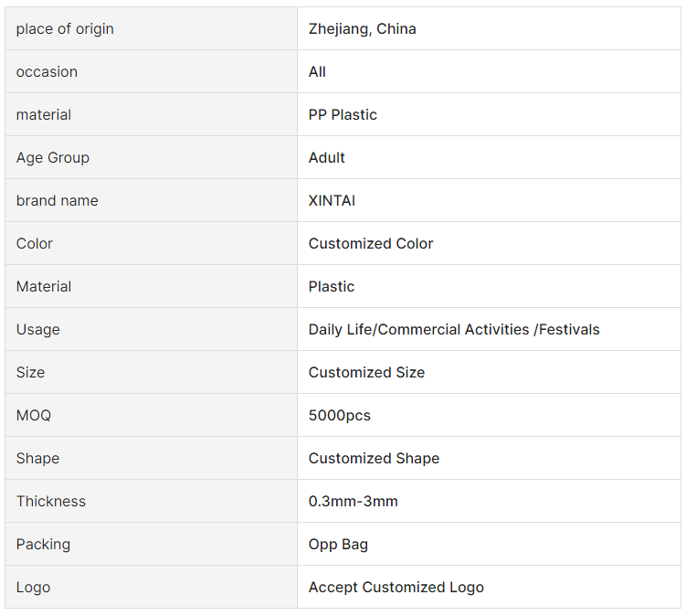Select the '0.3mm-3mm' thickness value
The image size is (686, 616).
point(354,501)
